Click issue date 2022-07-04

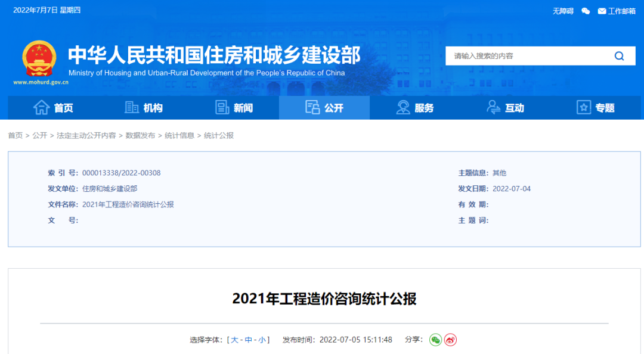[x=512, y=188]
